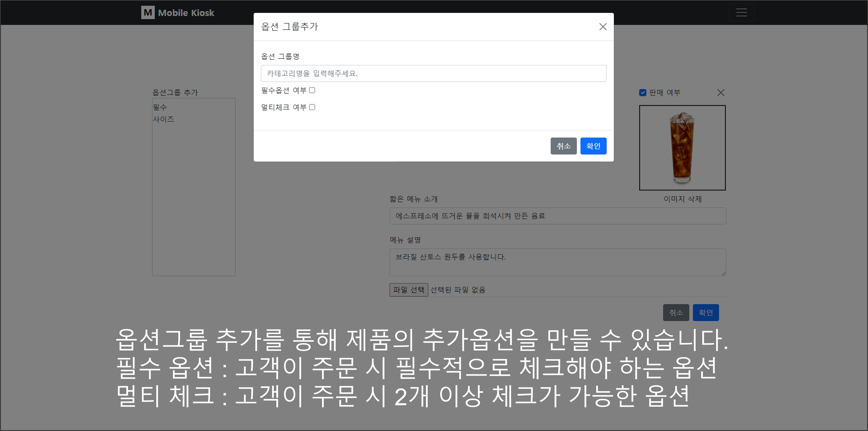868x431 pixels.
Task: Select 필수 in the option group list
Action: (x=160, y=107)
